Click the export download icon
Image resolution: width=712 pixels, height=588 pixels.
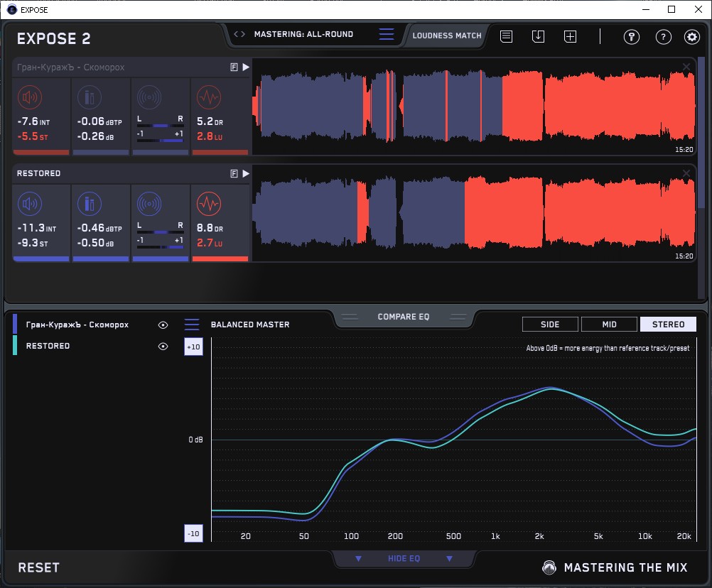click(538, 36)
